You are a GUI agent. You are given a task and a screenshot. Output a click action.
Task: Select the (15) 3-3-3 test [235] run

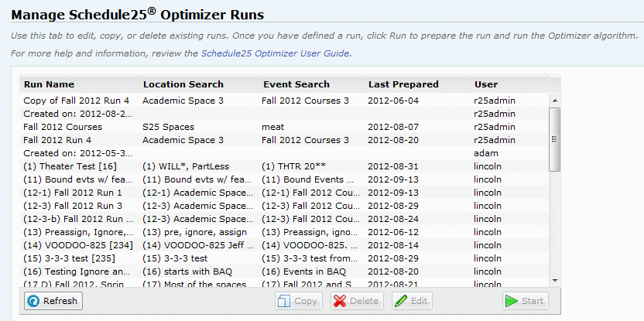(70, 258)
